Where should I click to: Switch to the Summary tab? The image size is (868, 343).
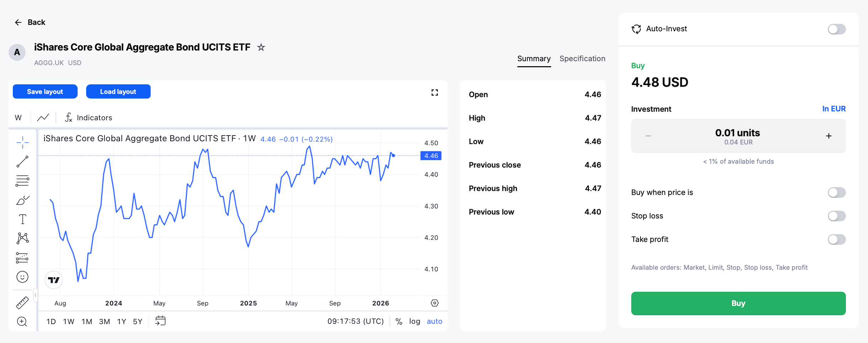534,59
